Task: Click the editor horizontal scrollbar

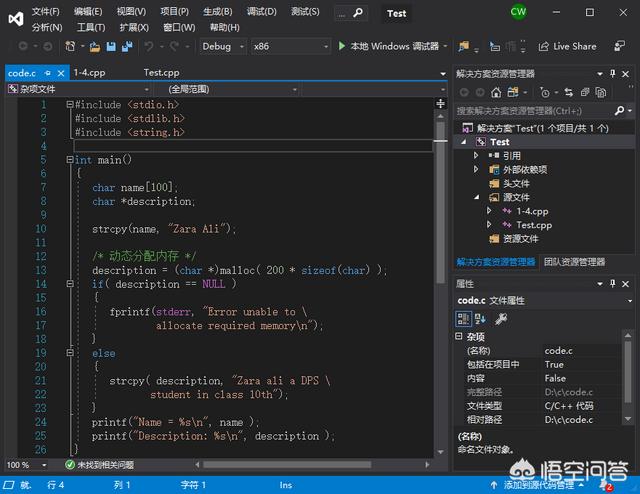Action: (287, 465)
